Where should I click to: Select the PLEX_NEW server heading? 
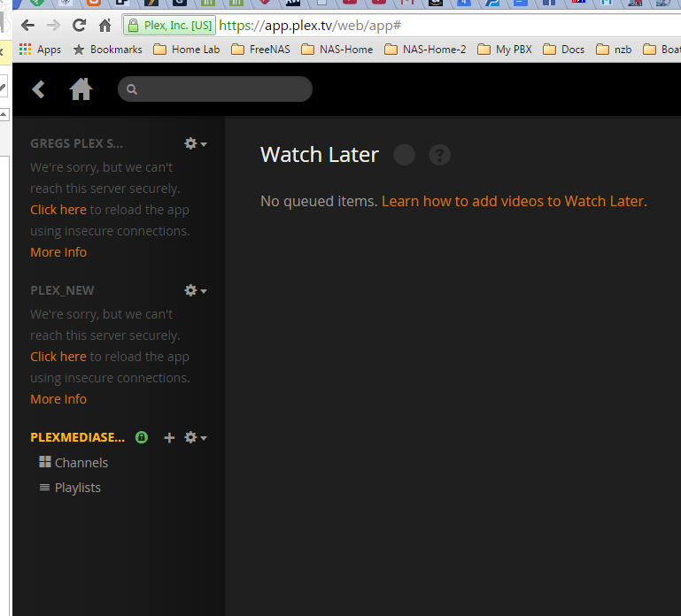62,290
